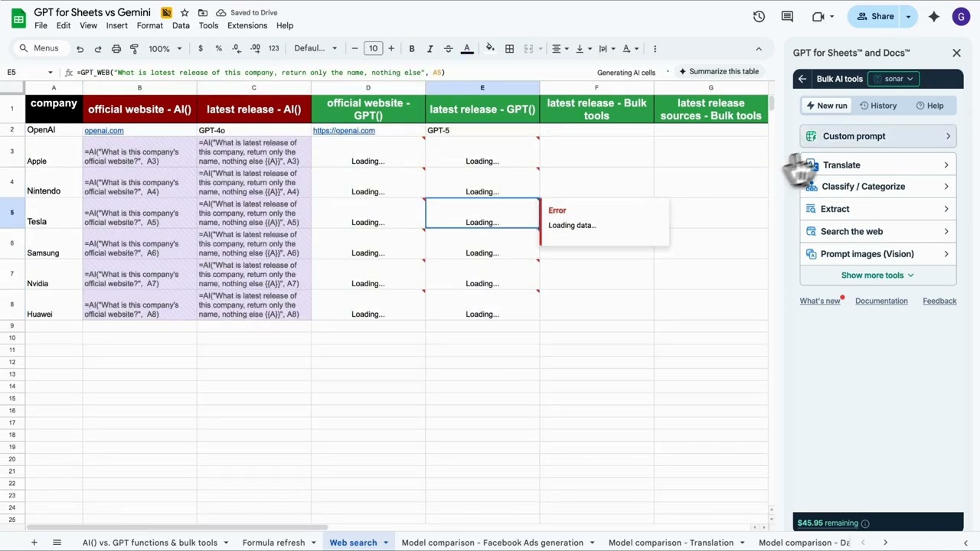Move document using folder icon
The image size is (980, 551).
[x=202, y=13]
